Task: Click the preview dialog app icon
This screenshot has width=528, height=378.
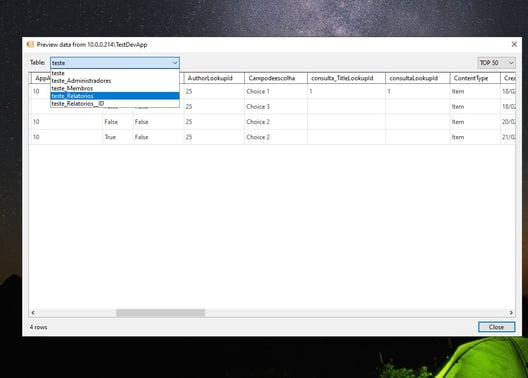Action: (30, 44)
